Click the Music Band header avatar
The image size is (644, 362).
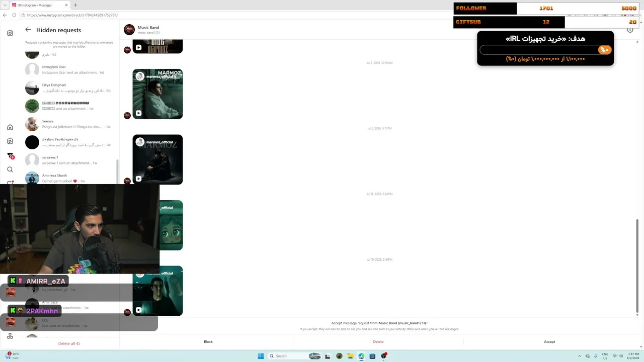click(x=129, y=30)
